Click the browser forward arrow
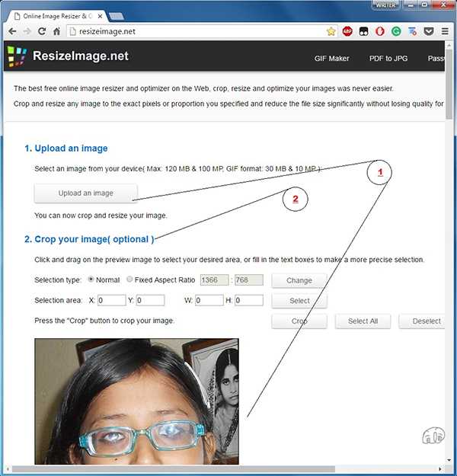The width and height of the screenshot is (457, 476). click(27, 31)
